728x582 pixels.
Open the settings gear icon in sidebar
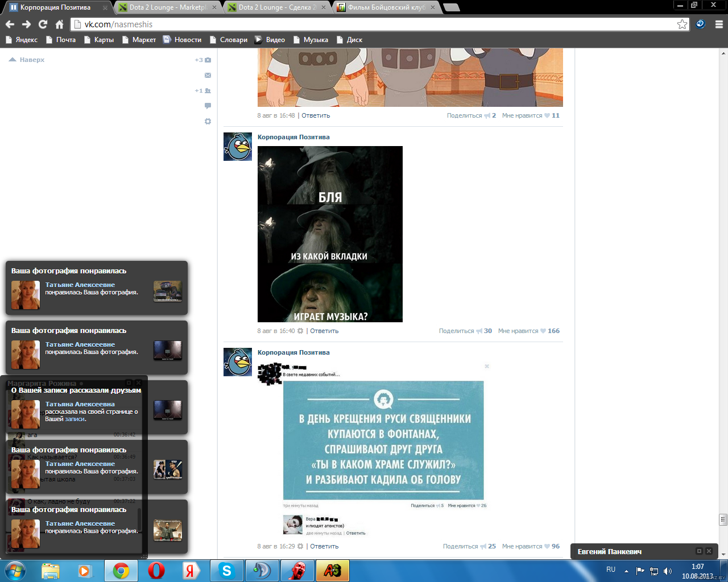(208, 122)
